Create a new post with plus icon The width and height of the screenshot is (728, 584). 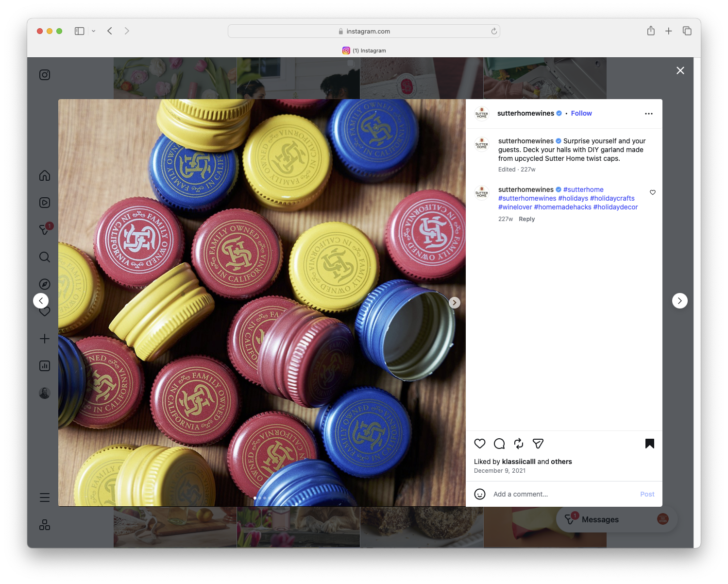click(45, 339)
